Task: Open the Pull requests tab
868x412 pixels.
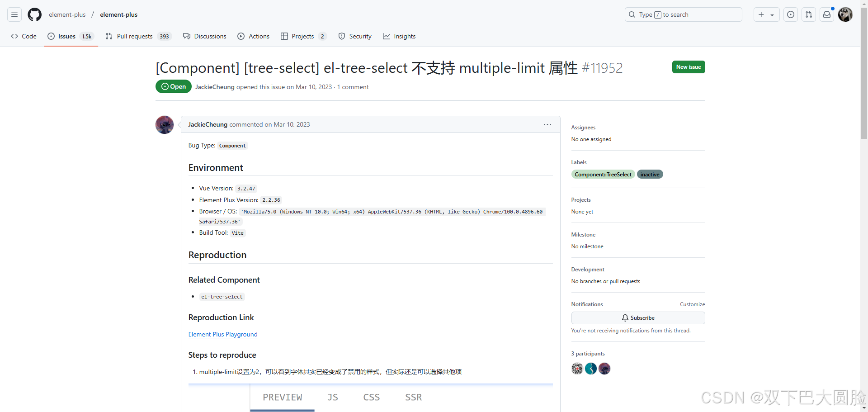Action: 135,36
